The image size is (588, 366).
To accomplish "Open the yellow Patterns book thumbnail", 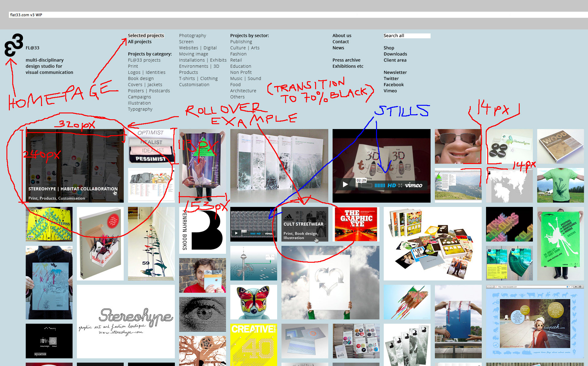I will (x=49, y=224).
